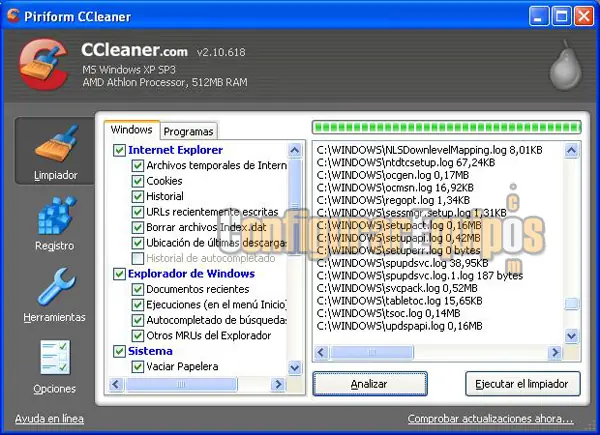This screenshot has height=435, width=600.
Task: Switch to the Programas tab
Action: click(188, 131)
